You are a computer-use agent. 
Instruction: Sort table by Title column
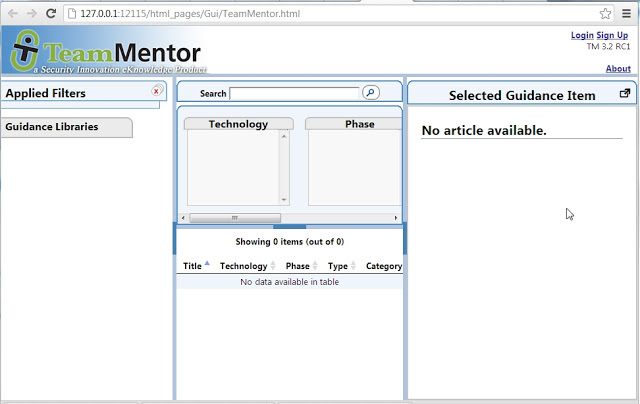pyautogui.click(x=192, y=266)
